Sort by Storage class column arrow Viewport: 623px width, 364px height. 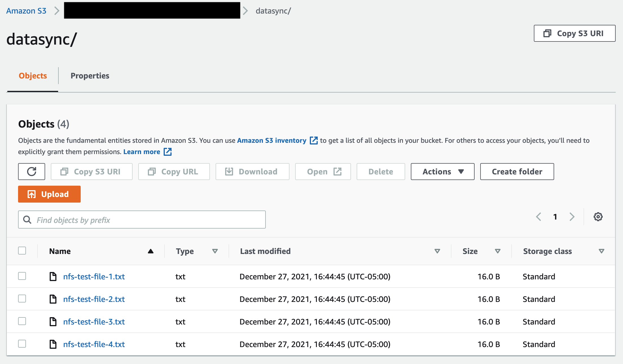tap(601, 251)
